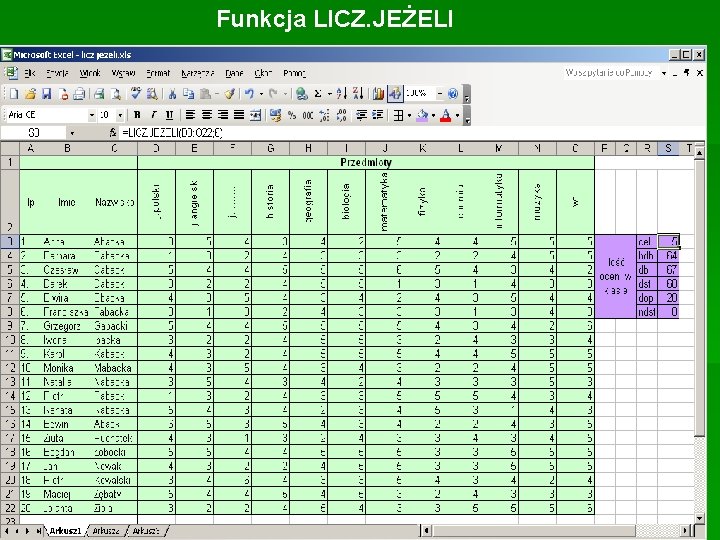The width and height of the screenshot is (720, 540).
Task: Switch to the Arkusz2 sheet tab
Action: click(106, 531)
